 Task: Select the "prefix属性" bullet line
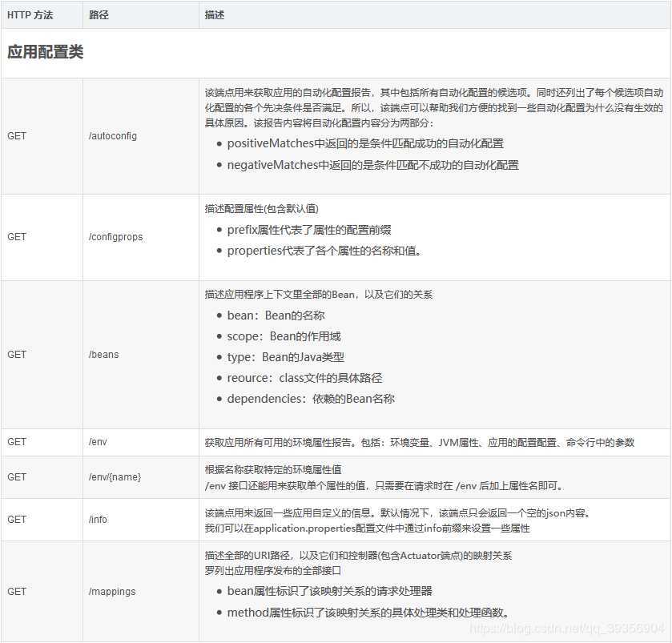point(309,230)
